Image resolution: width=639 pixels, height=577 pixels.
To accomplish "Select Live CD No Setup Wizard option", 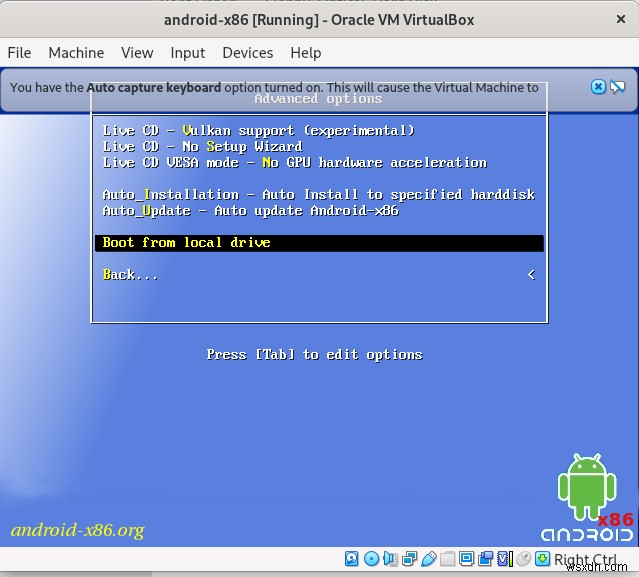I will [319, 147].
